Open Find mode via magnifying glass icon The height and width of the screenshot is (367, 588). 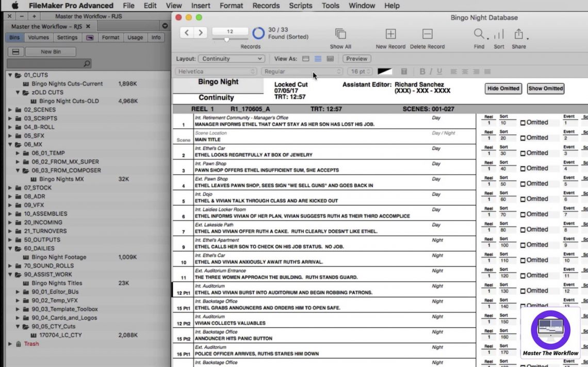click(x=478, y=34)
